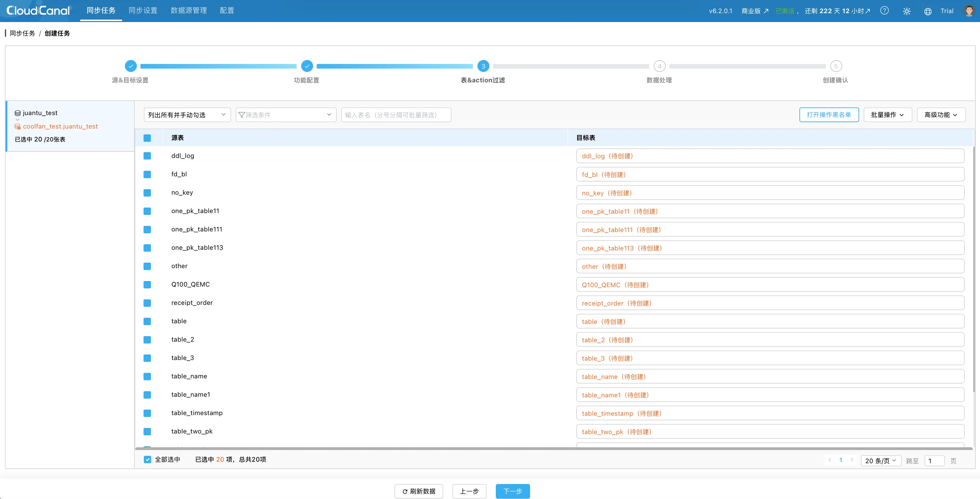Image resolution: width=980 pixels, height=499 pixels.
Task: Uncheck the other row checkbox
Action: (147, 266)
